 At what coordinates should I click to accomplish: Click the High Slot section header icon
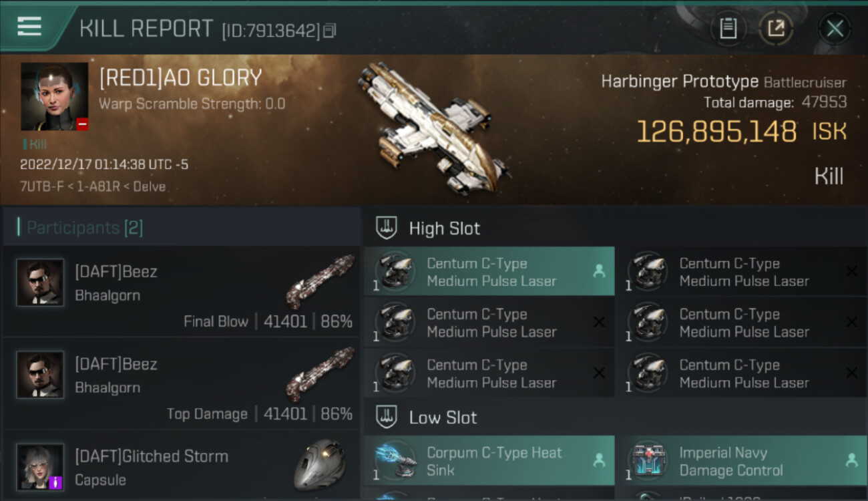click(x=387, y=228)
